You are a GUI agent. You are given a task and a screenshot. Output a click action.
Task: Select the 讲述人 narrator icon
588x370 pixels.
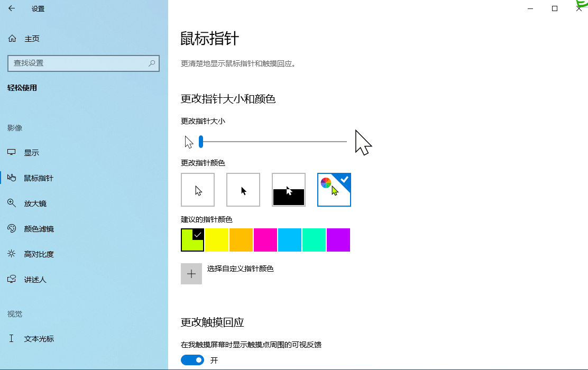pos(12,279)
